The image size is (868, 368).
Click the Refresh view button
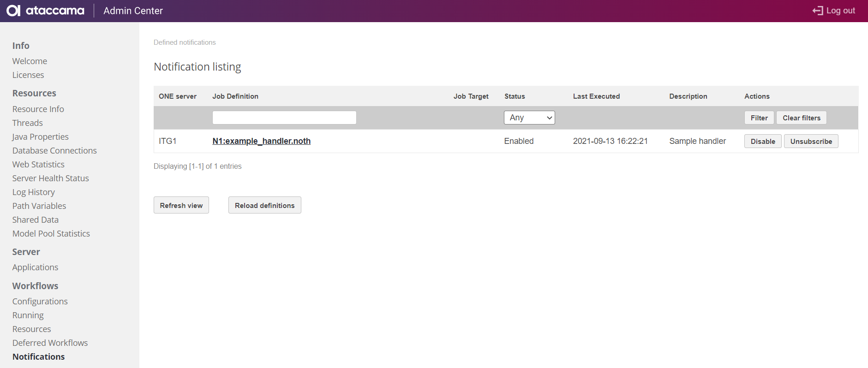[181, 205]
